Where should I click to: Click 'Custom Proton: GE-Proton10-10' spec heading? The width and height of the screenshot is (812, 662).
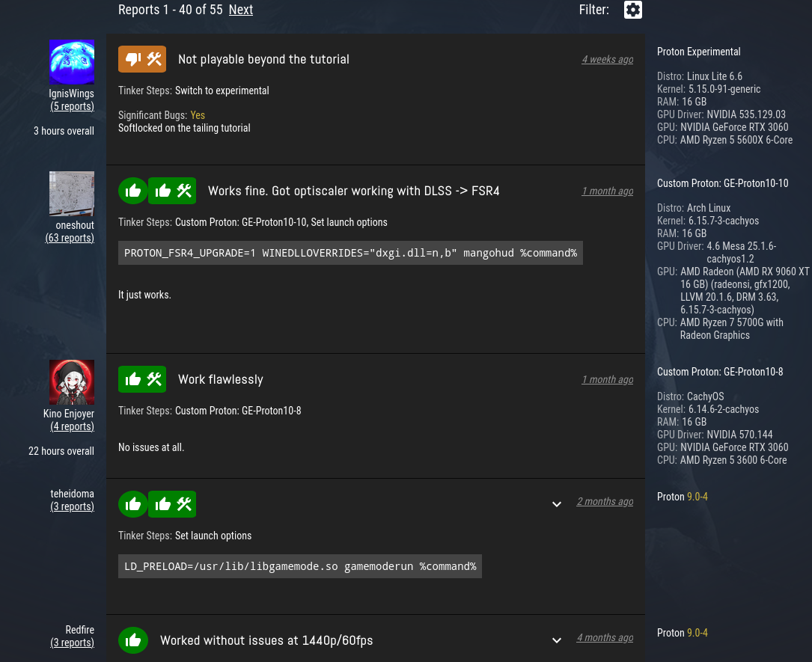coord(722,183)
